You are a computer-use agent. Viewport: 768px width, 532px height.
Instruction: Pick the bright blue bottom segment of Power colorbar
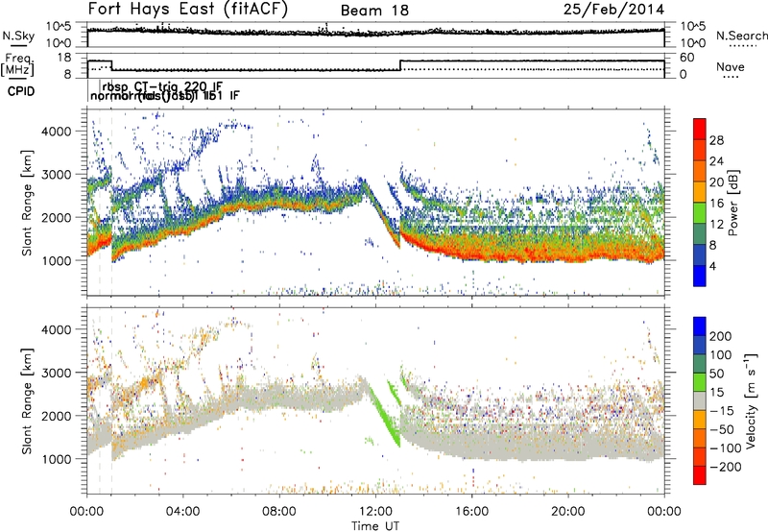coord(700,276)
